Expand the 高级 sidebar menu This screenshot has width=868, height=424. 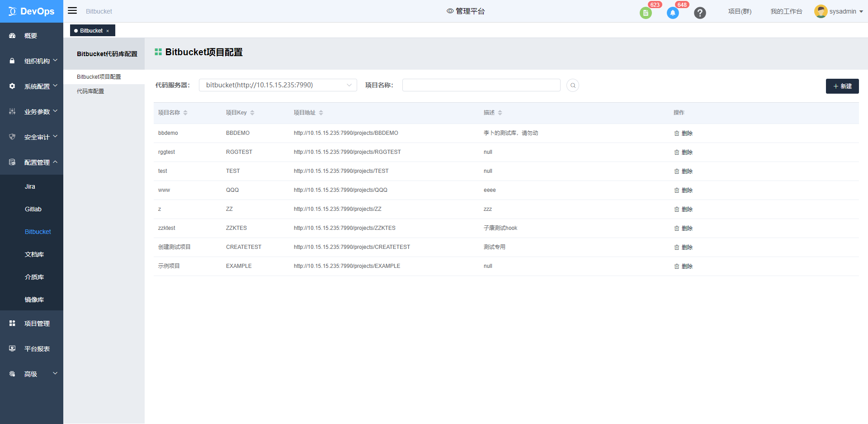(x=32, y=374)
